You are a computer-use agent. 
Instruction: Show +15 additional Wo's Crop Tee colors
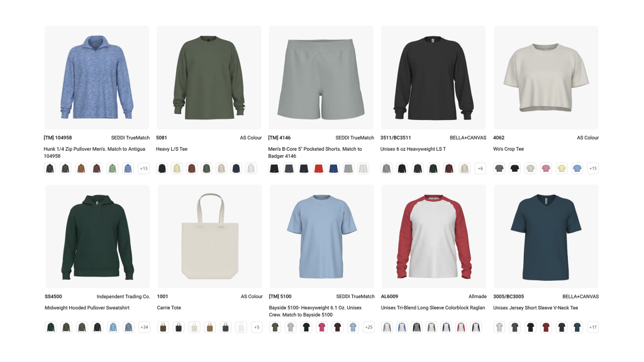coord(592,168)
